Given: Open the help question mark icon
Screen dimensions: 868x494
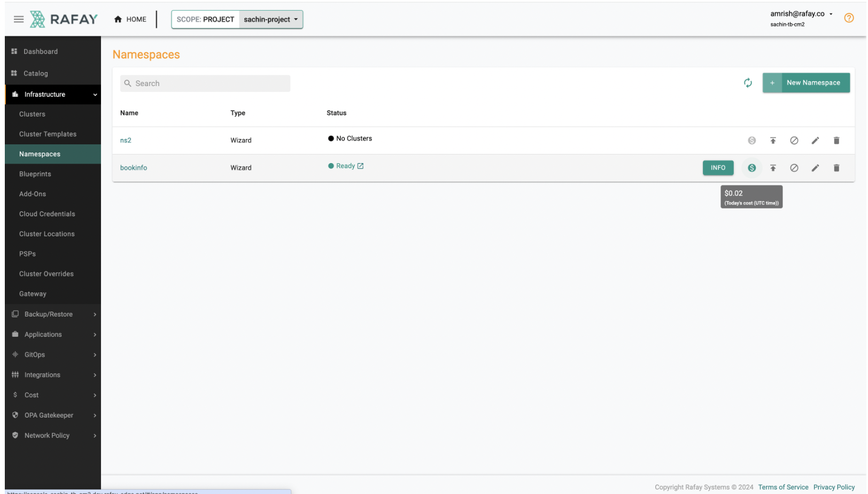Looking at the screenshot, I should click(x=848, y=18).
